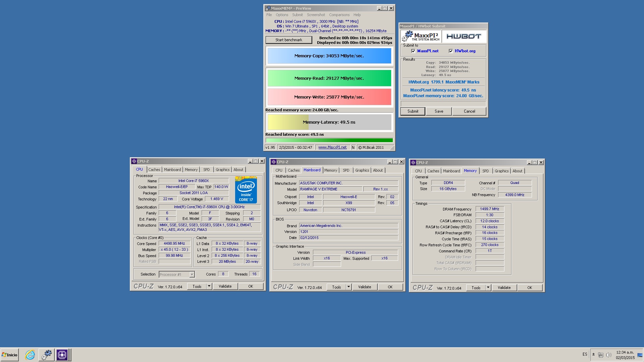This screenshot has height=362, width=644.
Task: Click the RAMPAGE V EXTREME model field
Action: [x=330, y=189]
